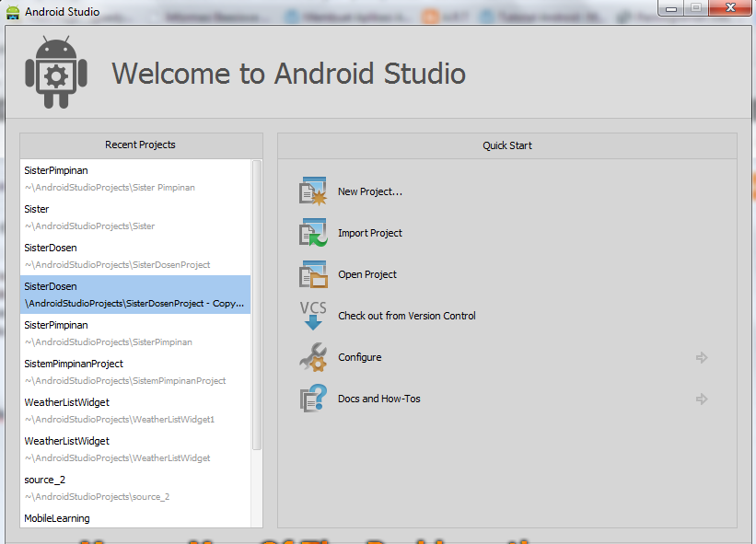This screenshot has height=544, width=756.
Task: Click the Configure wrench and gear icon
Action: tap(313, 357)
